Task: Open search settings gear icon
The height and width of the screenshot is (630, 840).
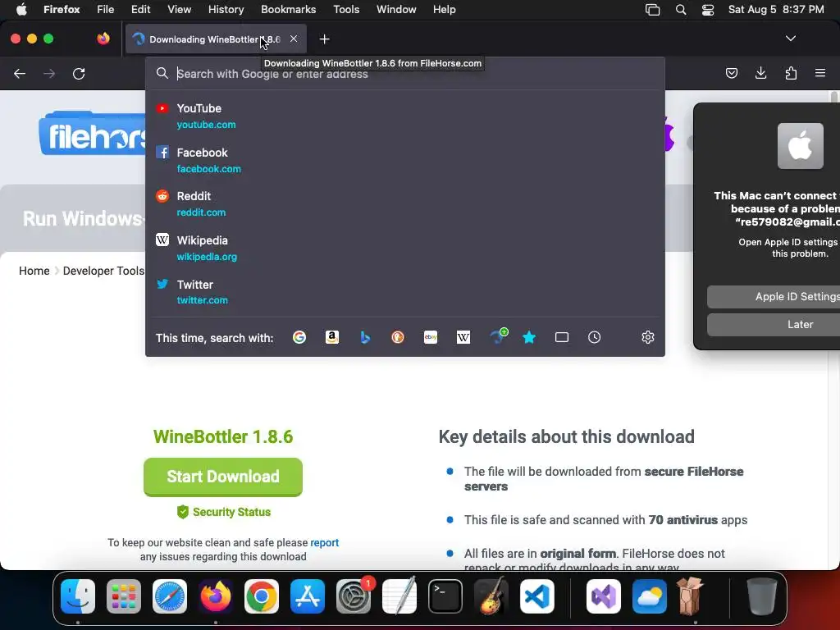Action: coord(648,337)
